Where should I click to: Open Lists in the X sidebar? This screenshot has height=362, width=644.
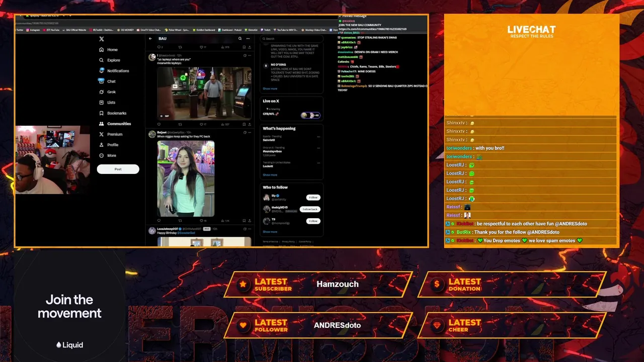pyautogui.click(x=107, y=103)
